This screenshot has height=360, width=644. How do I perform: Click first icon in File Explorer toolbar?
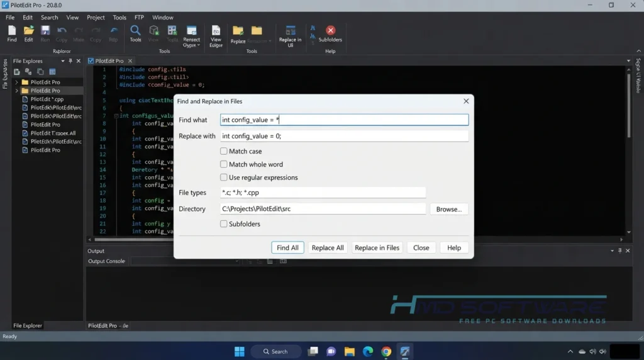(17, 72)
